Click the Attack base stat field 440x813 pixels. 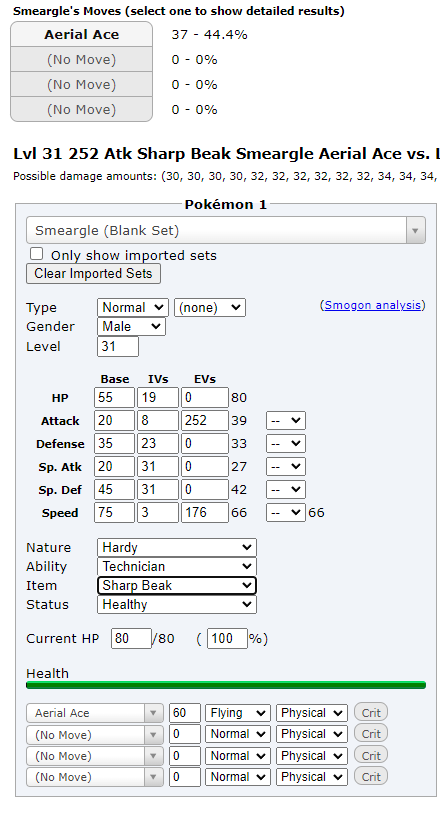(115, 420)
